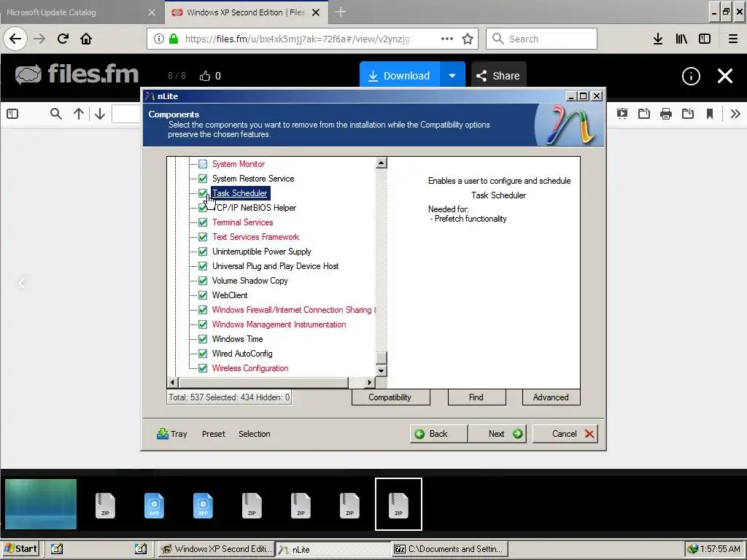Select the highlighted last ZIP thumbnail
The width and height of the screenshot is (747, 560).
[x=399, y=504]
